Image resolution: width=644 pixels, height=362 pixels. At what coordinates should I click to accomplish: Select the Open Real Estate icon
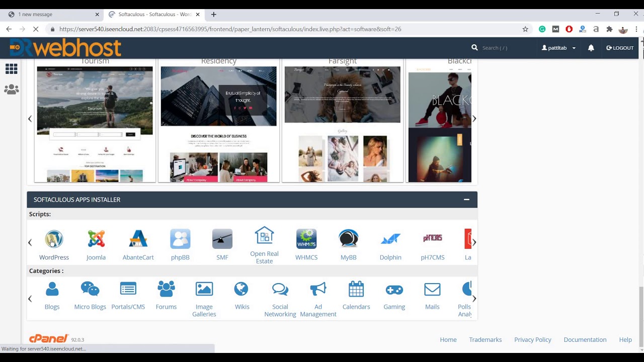click(264, 235)
